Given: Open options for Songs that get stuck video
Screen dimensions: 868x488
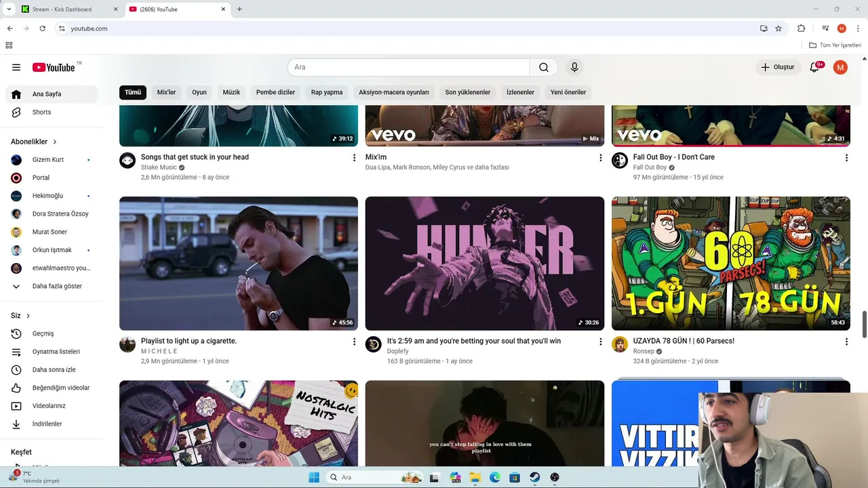Looking at the screenshot, I should tap(354, 158).
